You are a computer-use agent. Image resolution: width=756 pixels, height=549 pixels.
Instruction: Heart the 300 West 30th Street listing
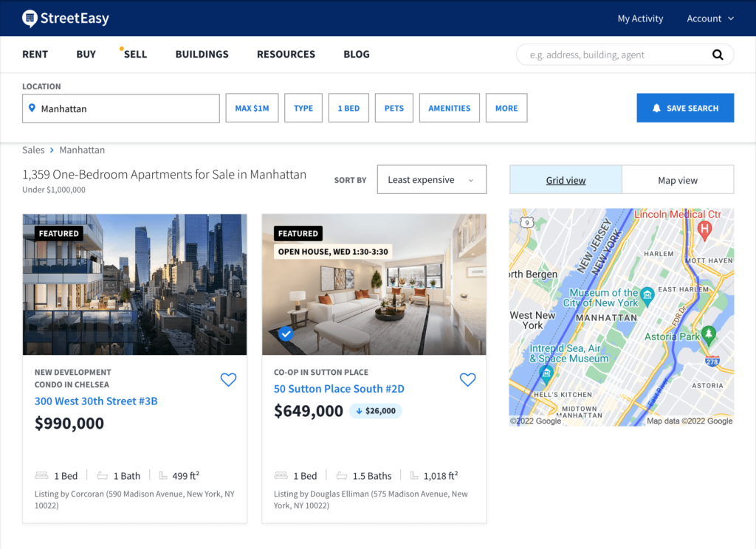coord(228,379)
